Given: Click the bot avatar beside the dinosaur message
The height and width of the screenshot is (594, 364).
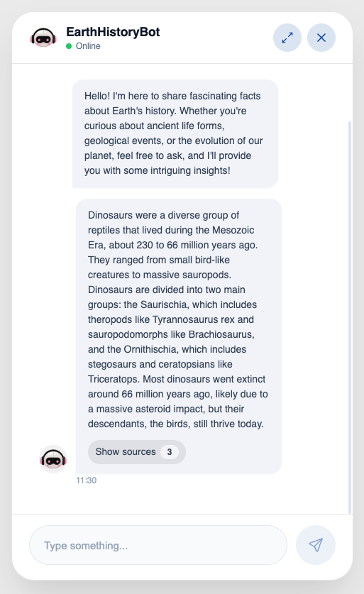Looking at the screenshot, I should [53, 459].
